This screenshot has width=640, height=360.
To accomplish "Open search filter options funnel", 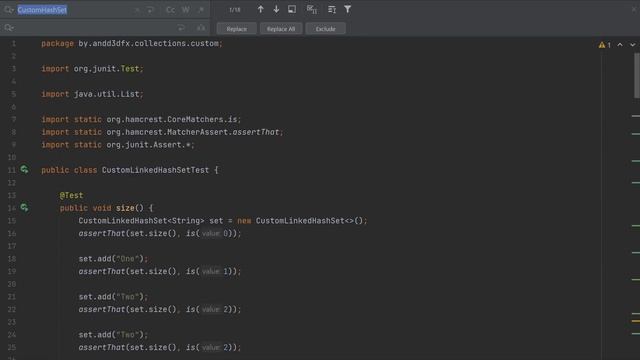I will pyautogui.click(x=347, y=9).
